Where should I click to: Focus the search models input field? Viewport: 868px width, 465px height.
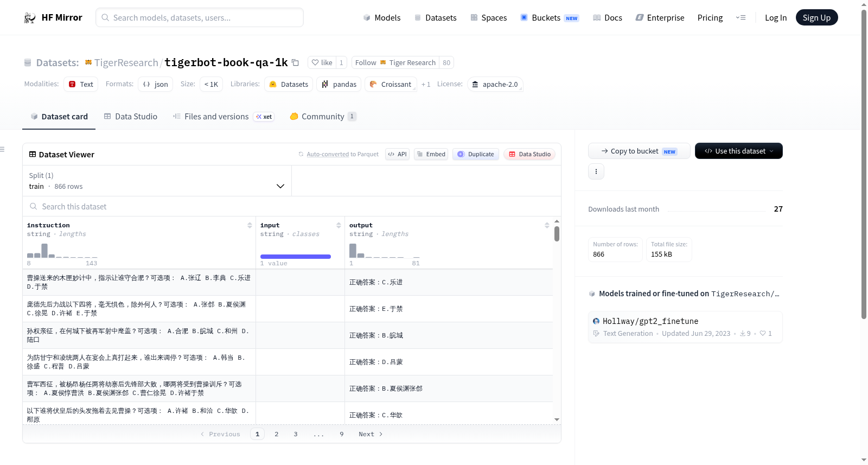200,18
